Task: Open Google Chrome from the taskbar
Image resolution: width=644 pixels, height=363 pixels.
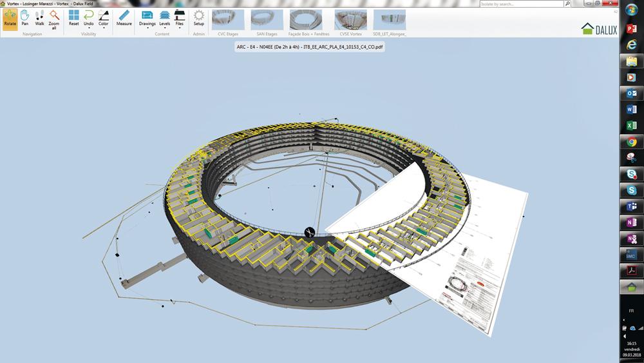Action: point(631,142)
